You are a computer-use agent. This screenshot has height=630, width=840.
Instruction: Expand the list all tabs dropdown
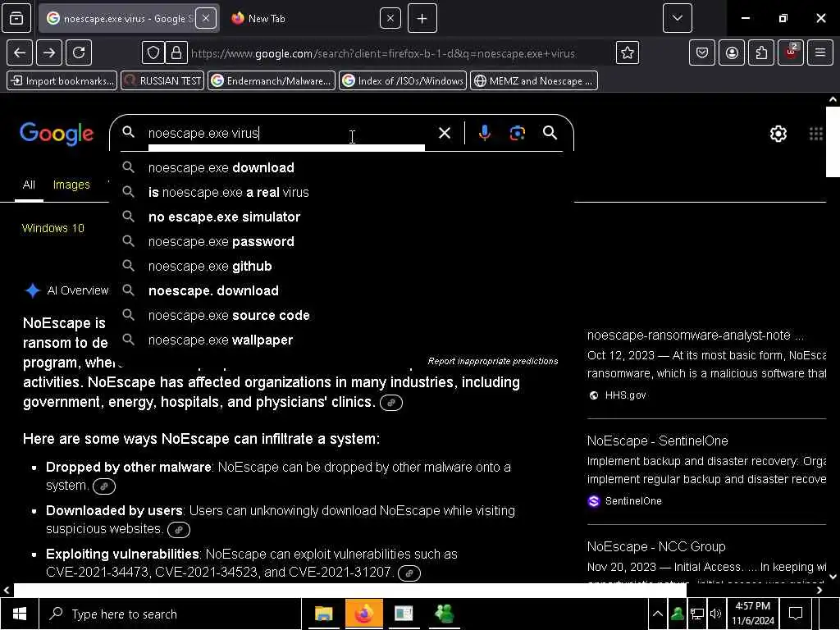pos(677,18)
